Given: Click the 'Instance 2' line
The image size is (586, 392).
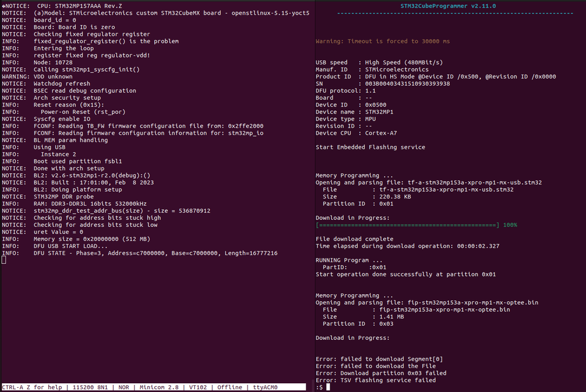Looking at the screenshot, I should click(39, 155).
